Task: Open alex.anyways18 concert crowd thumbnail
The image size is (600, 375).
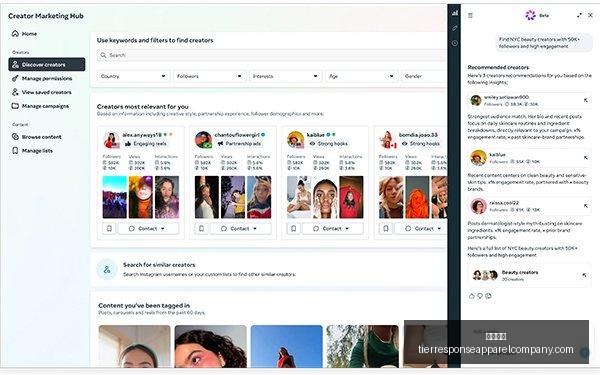Action: click(114, 197)
